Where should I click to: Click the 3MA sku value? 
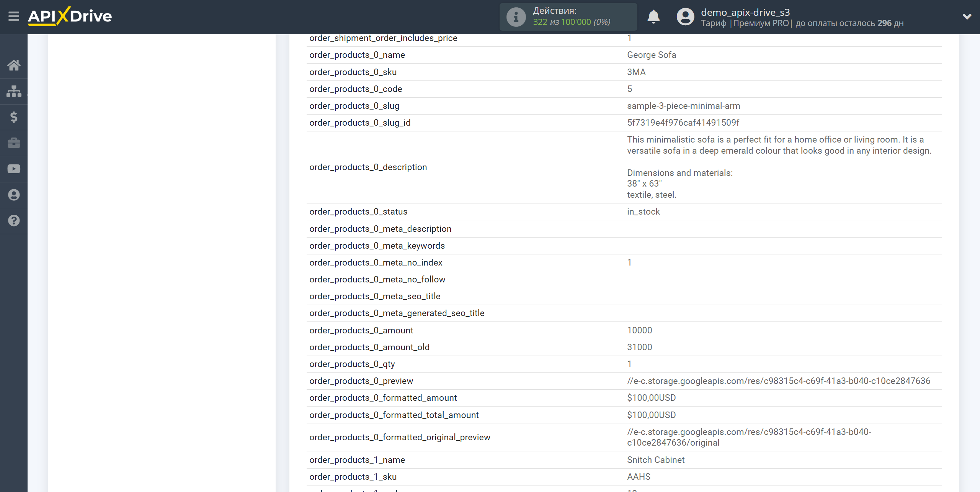(636, 72)
